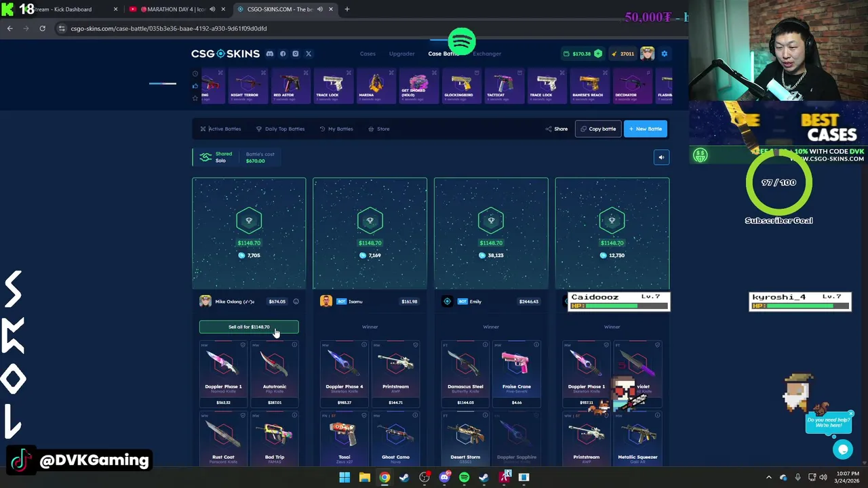The height and width of the screenshot is (488, 868).
Task: Switch to Active Battles tab
Action: pos(220,129)
